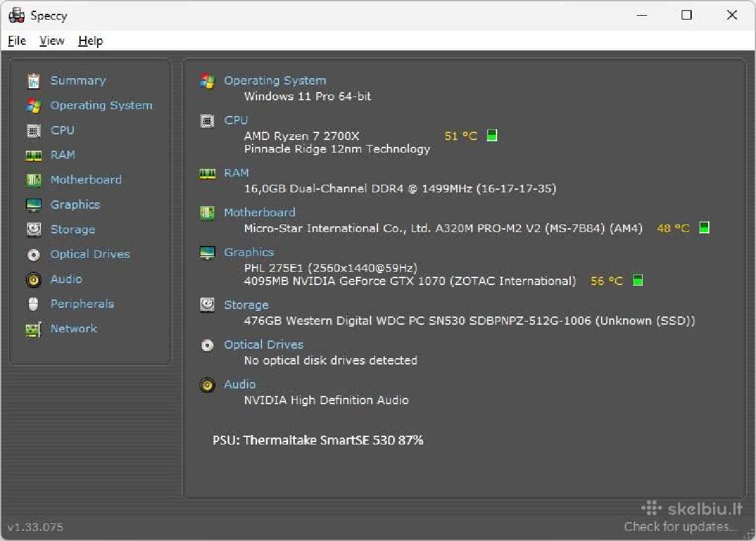
Task: Open the File menu
Action: [x=17, y=41]
